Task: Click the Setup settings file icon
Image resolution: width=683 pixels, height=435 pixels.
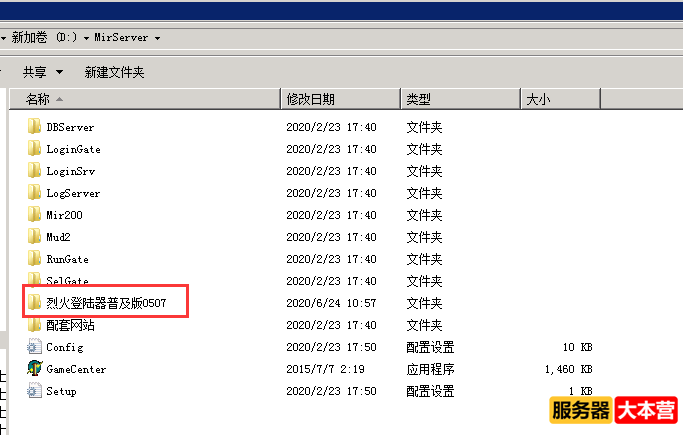Action: click(34, 391)
